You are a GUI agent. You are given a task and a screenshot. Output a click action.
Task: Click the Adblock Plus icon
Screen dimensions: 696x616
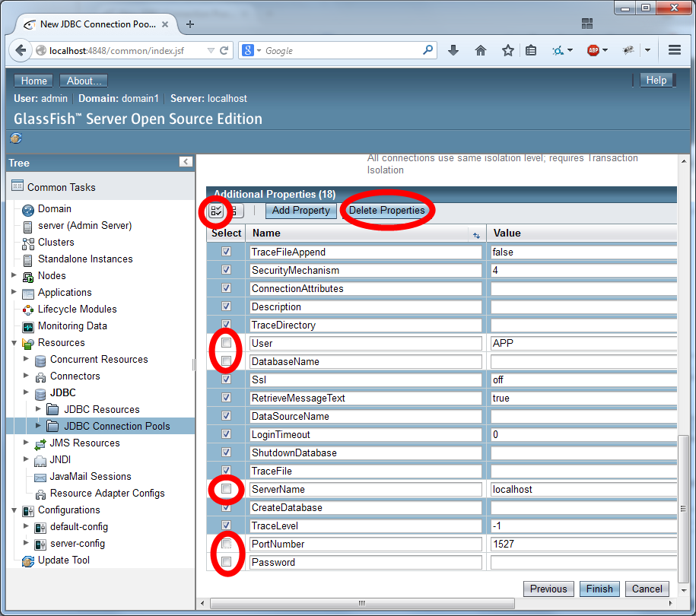[x=593, y=50]
